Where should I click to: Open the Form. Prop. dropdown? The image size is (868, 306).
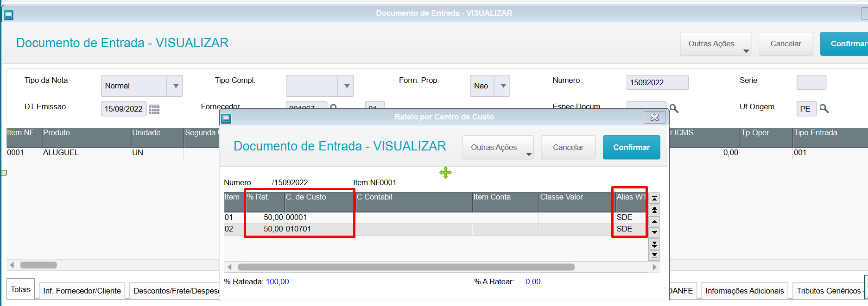(503, 86)
